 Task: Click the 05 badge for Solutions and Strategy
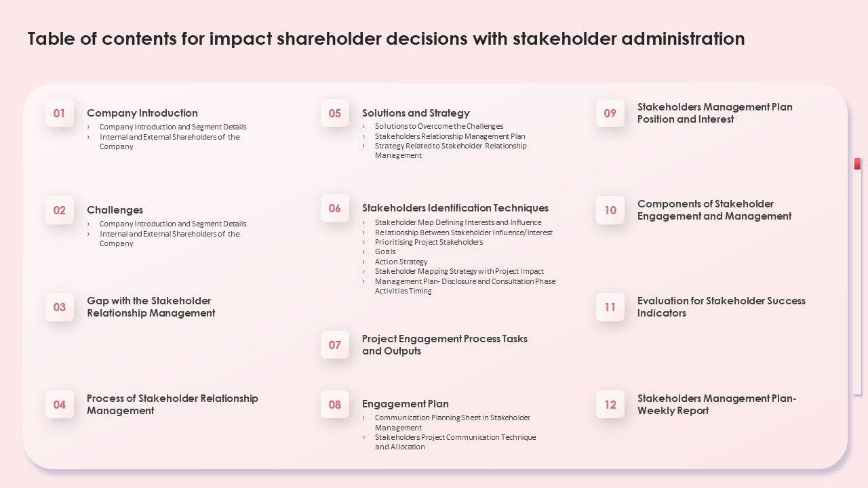(x=335, y=113)
